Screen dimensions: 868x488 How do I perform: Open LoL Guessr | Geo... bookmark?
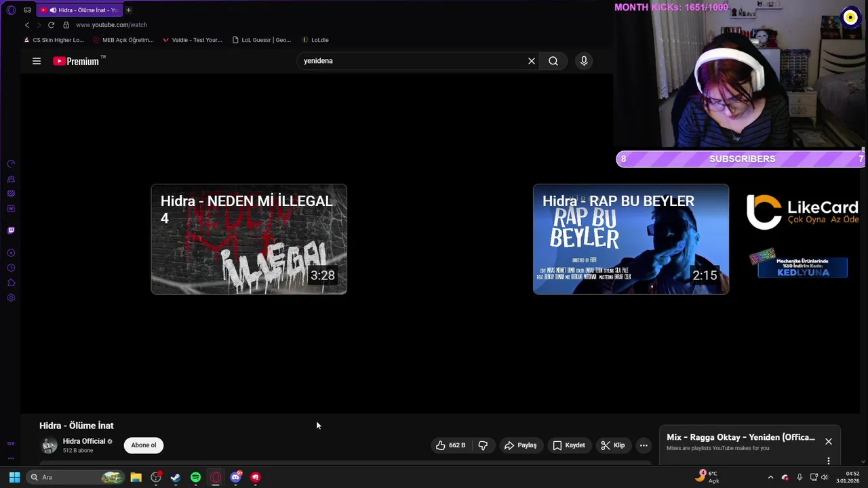pyautogui.click(x=261, y=40)
